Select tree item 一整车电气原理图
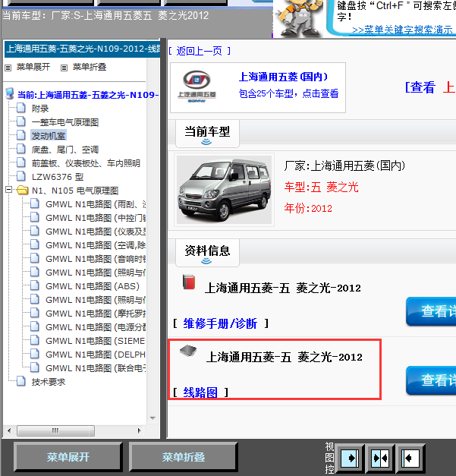The width and height of the screenshot is (456, 476). click(65, 122)
